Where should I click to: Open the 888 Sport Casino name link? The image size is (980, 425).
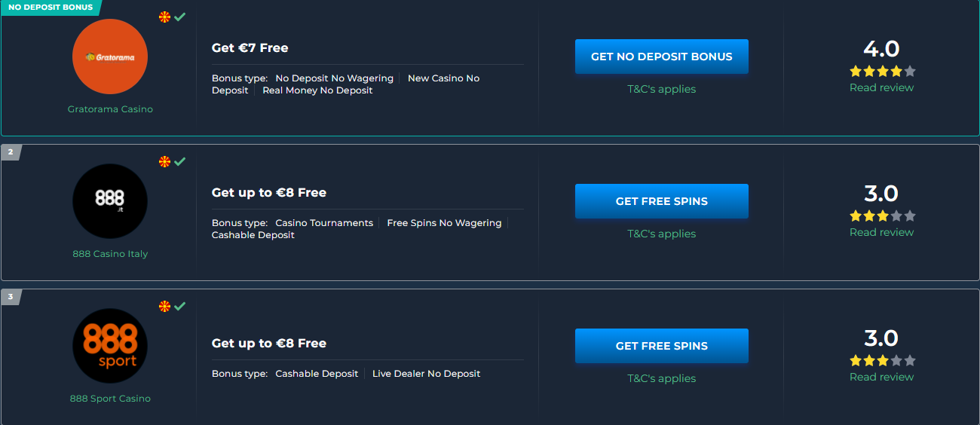point(110,399)
